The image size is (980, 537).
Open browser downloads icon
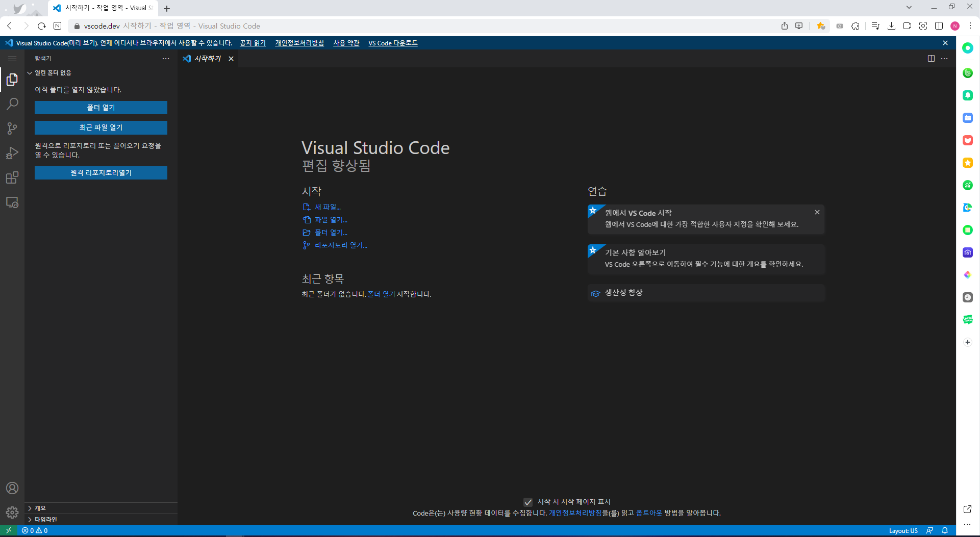[x=891, y=26]
